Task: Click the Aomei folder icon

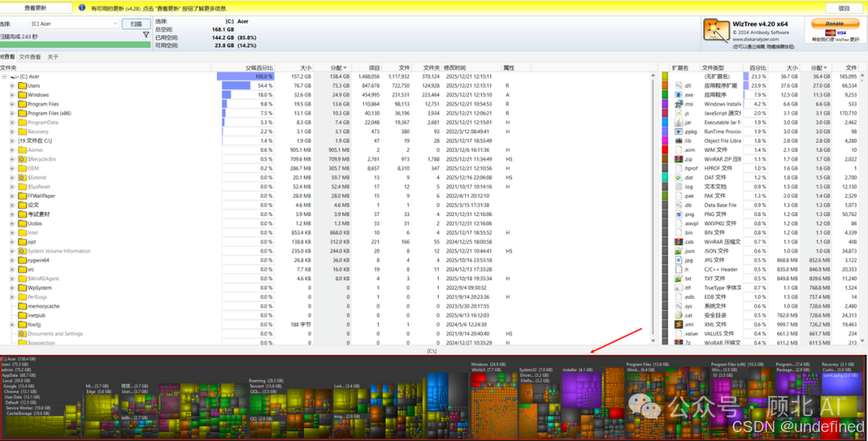Action: coord(23,150)
